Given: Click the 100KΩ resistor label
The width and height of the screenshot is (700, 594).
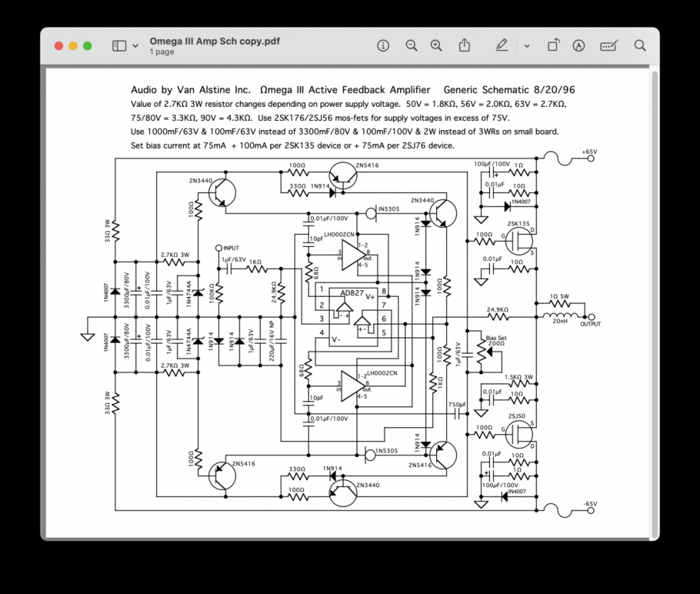Looking at the screenshot, I should point(211,293).
